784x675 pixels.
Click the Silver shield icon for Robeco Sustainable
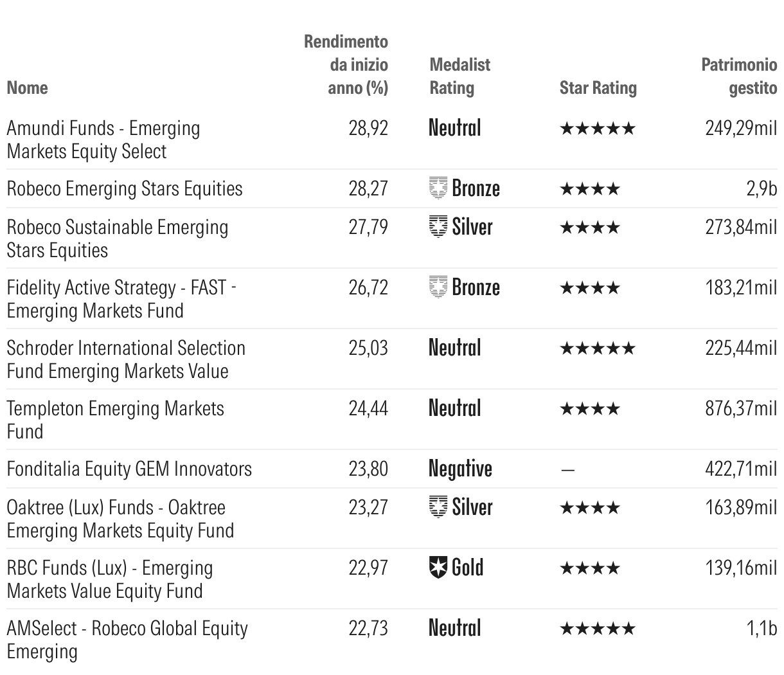click(438, 227)
